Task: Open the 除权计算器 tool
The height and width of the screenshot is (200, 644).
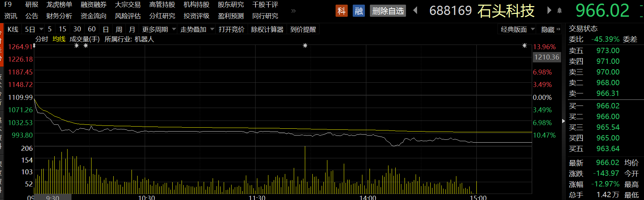Action: pyautogui.click(x=267, y=29)
